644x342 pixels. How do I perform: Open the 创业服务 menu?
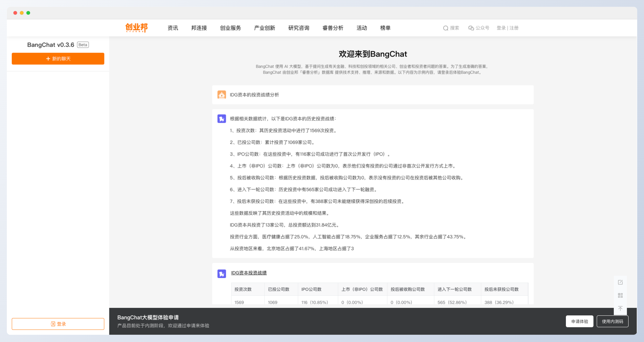point(230,28)
